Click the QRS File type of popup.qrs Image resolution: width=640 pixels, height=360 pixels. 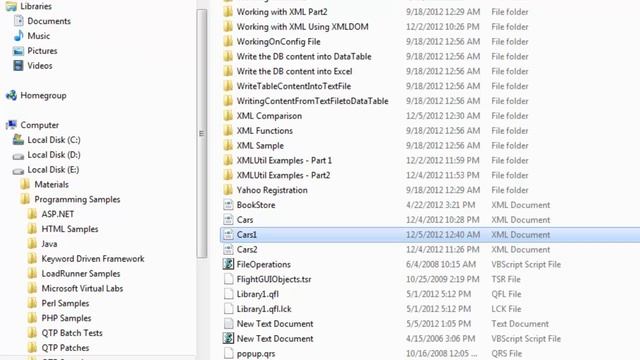pos(507,353)
